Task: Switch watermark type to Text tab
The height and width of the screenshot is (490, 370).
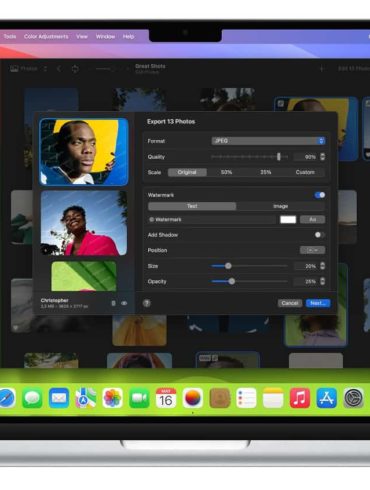Action: pyautogui.click(x=192, y=206)
